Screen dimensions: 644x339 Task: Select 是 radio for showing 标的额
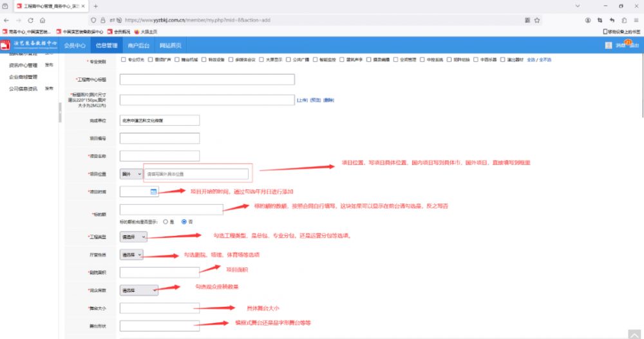point(166,221)
